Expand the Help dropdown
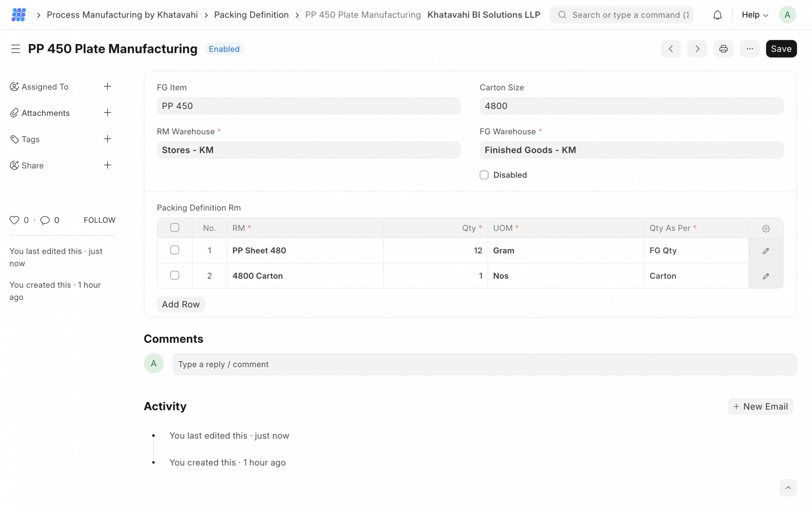This screenshot has width=812, height=513. coord(755,15)
